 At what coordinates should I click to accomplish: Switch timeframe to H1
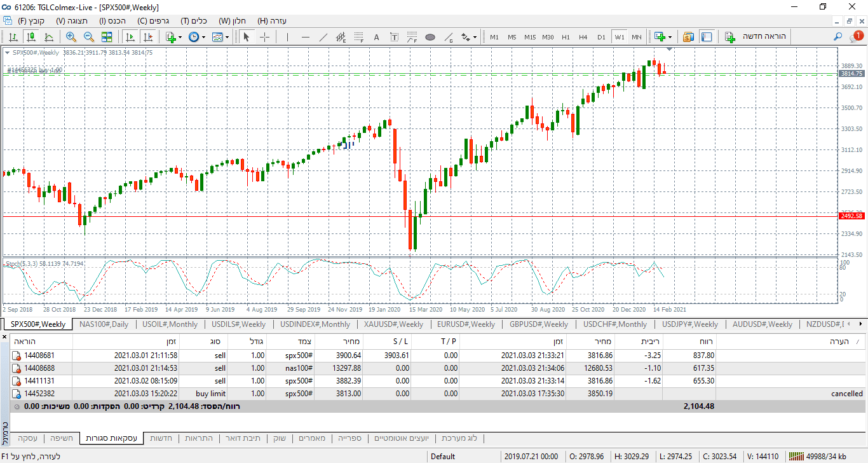566,37
